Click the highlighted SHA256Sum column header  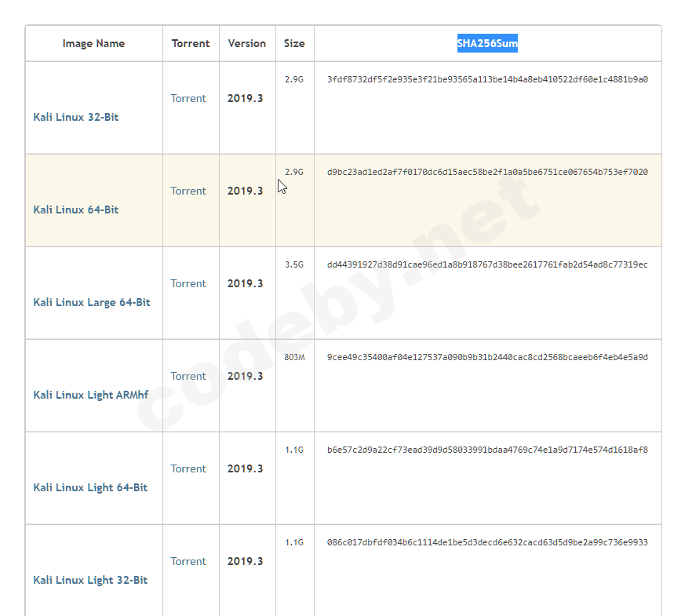[487, 44]
